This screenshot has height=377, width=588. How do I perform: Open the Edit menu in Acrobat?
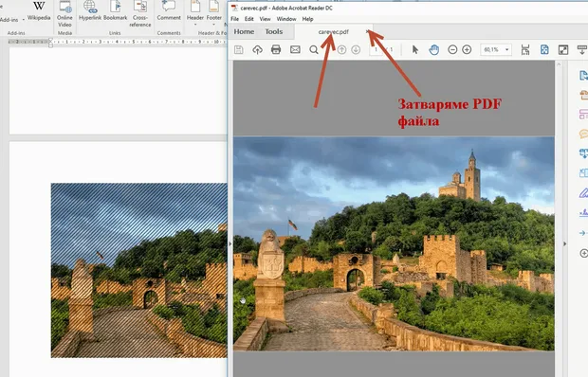[249, 19]
